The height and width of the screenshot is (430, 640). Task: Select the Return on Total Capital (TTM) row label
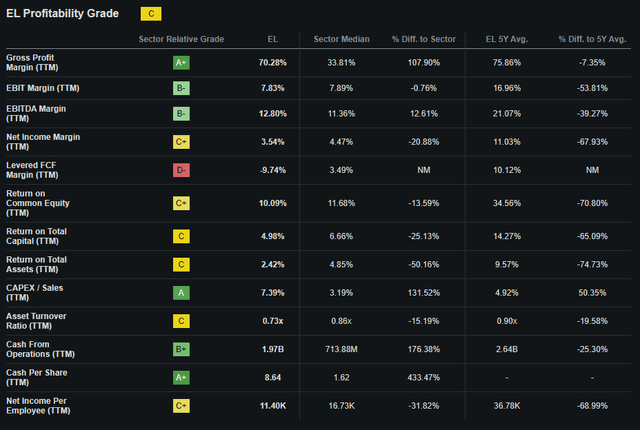tap(36, 236)
